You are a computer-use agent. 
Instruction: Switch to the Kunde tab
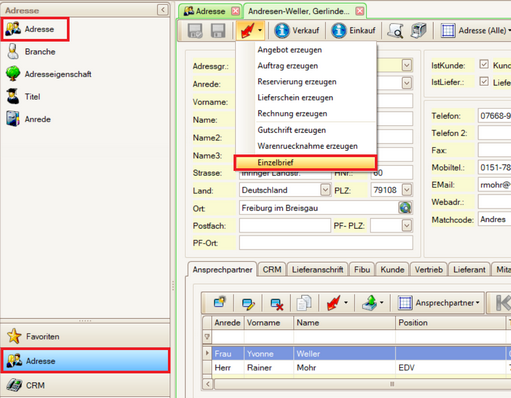[392, 270]
